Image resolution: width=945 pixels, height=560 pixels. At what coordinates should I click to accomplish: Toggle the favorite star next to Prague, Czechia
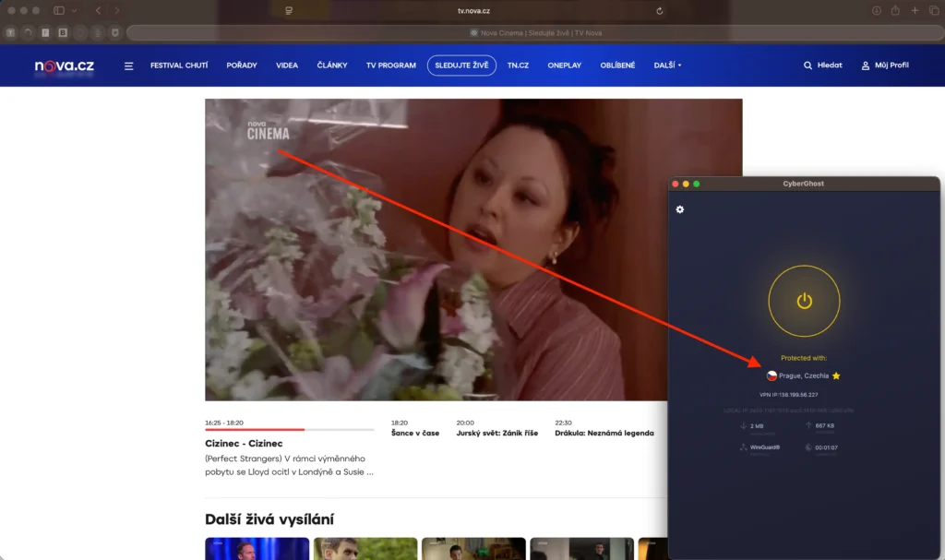pos(835,375)
